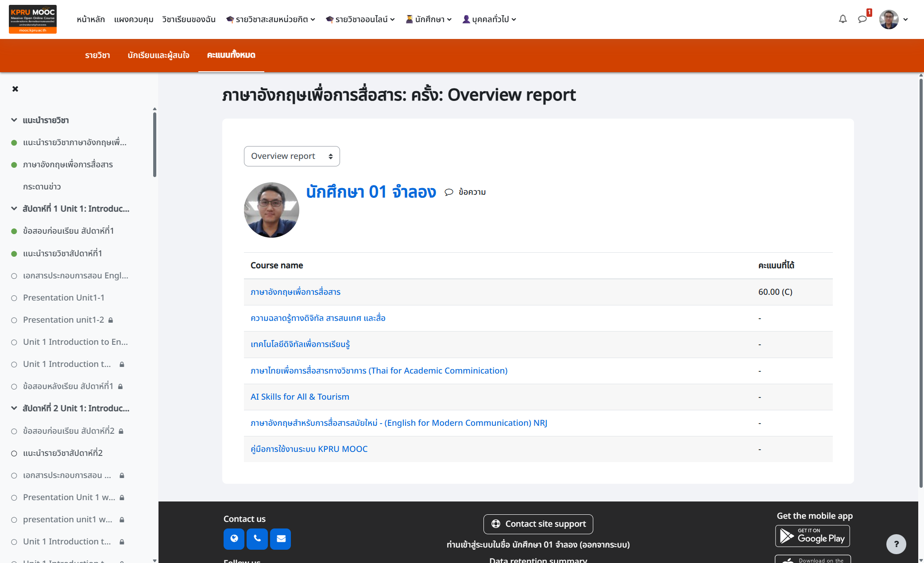Open the help question mark button
Viewport: 924px width, 563px height.
(896, 544)
